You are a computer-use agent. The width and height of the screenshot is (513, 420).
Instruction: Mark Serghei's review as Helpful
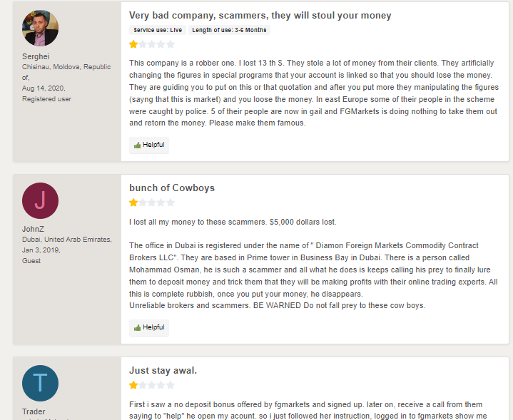click(x=149, y=145)
